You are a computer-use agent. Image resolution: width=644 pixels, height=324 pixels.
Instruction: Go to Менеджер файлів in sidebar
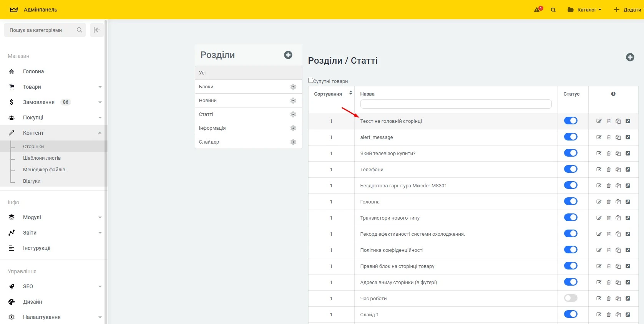(44, 169)
